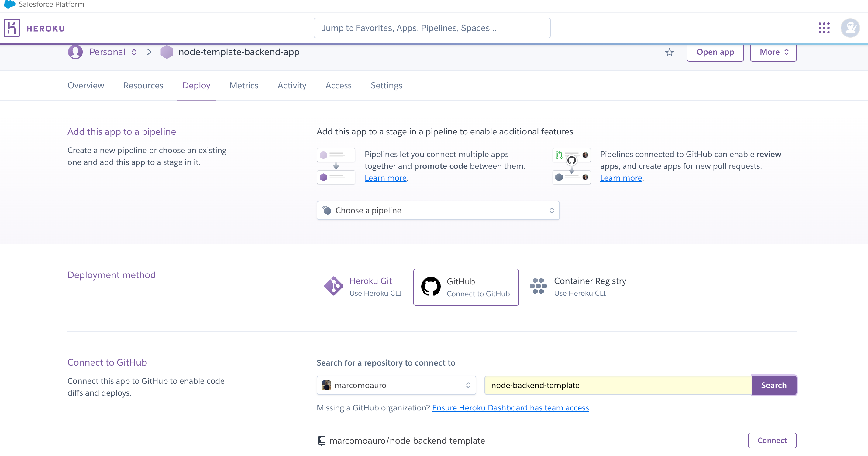Click the marcomoauro/node-backend-template result text
The image size is (868, 456).
(407, 441)
